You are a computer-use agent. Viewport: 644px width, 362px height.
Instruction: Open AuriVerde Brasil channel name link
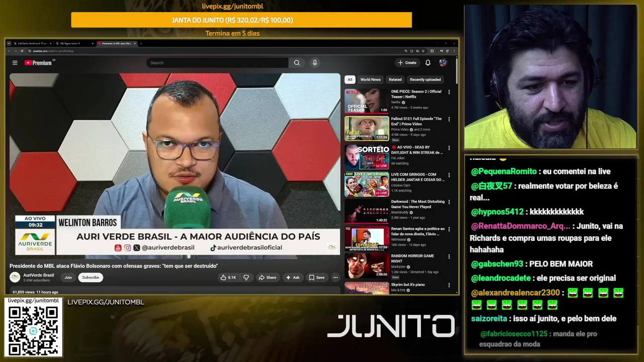click(x=39, y=275)
